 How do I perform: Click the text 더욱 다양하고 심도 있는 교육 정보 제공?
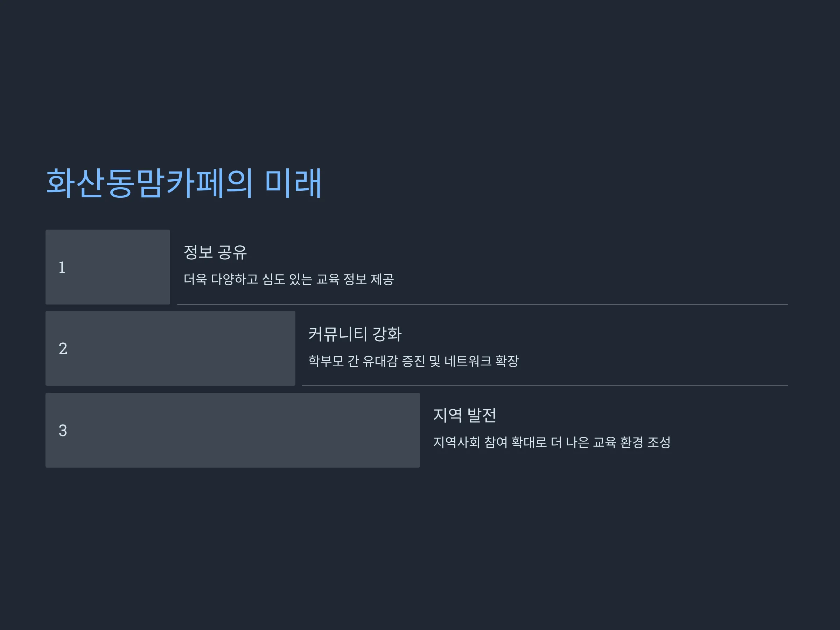(x=289, y=279)
